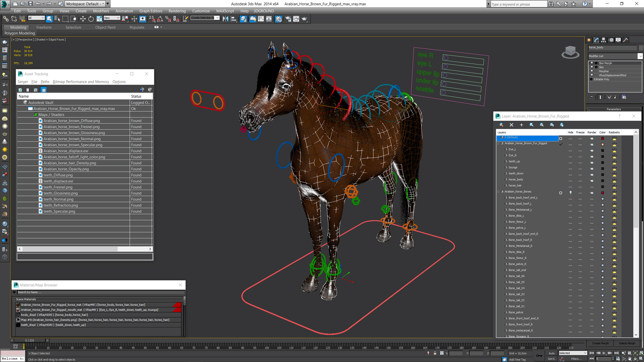Click the Undo arrow icon
Screen dimensions: 644x362
(x=38, y=4)
